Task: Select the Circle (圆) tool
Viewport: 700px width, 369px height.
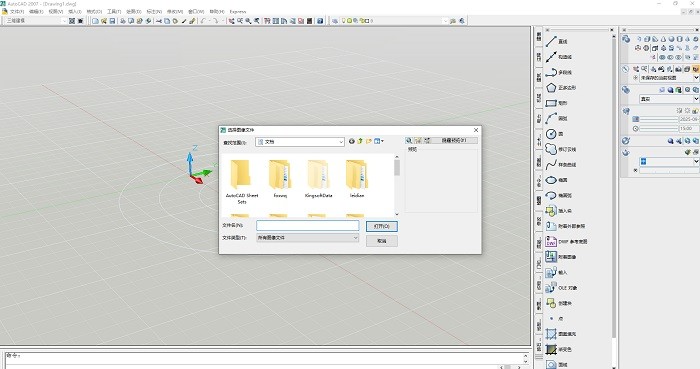Action: 554,134
